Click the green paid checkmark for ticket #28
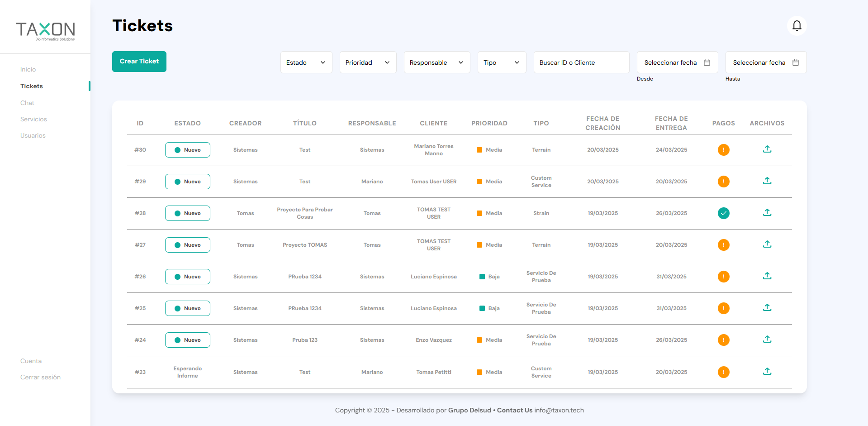868x426 pixels. pos(723,213)
